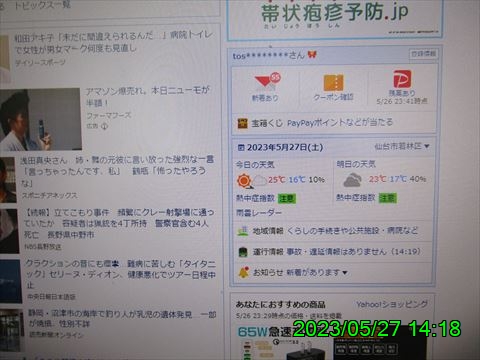Viewport: 480px width, 360px height.
Task: Click the 中央日報日本語版 source label
Action: [51, 296]
